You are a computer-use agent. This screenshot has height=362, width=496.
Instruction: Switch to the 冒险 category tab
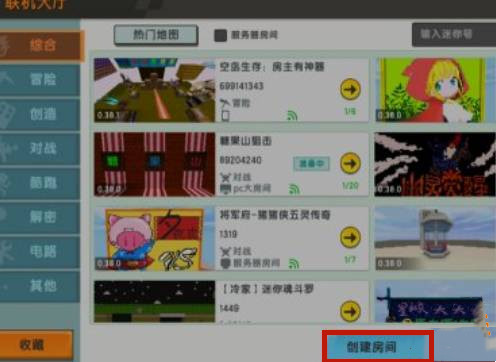[40, 80]
